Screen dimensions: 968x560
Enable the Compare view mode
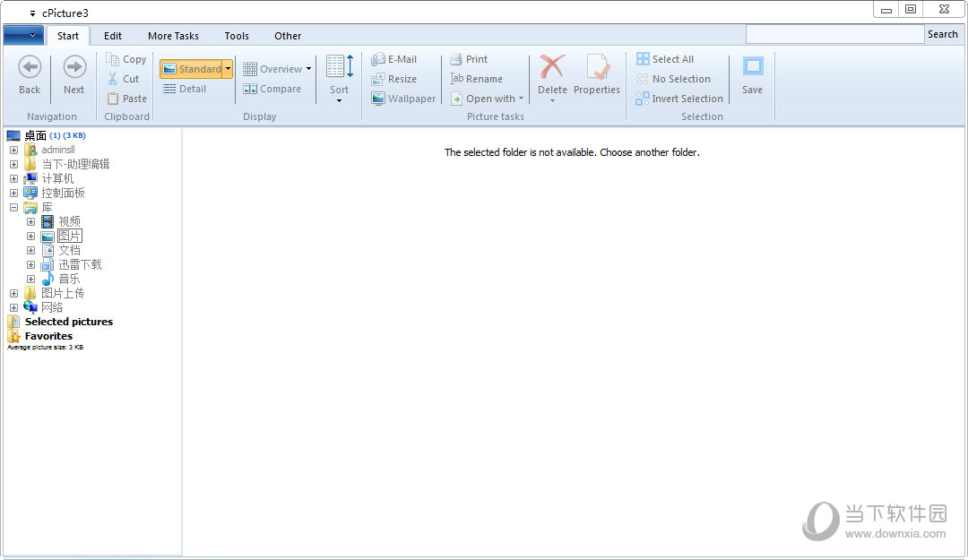click(x=272, y=89)
